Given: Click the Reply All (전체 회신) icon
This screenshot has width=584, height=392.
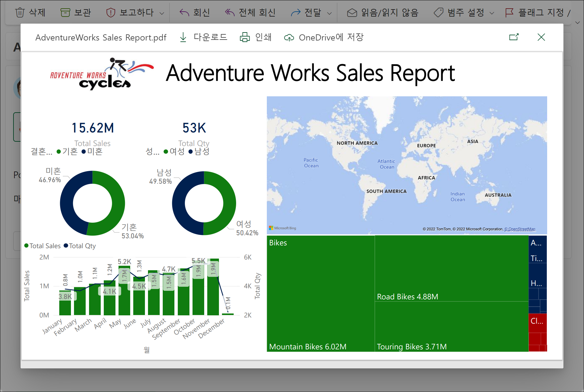Looking at the screenshot, I should pyautogui.click(x=230, y=13).
